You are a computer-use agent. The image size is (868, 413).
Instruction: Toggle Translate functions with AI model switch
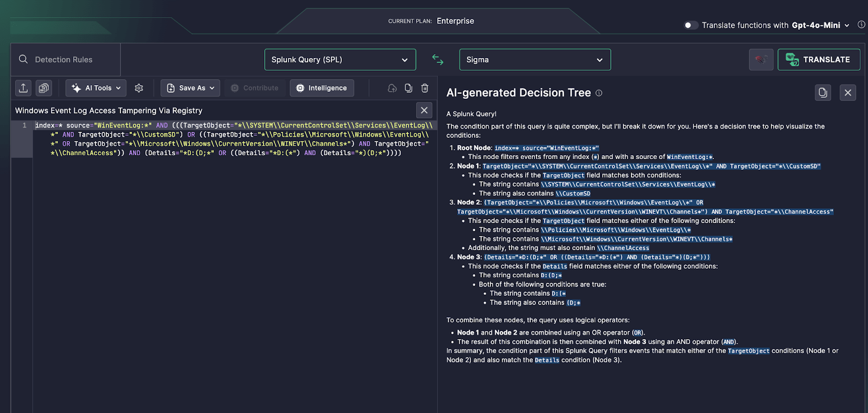(x=691, y=25)
